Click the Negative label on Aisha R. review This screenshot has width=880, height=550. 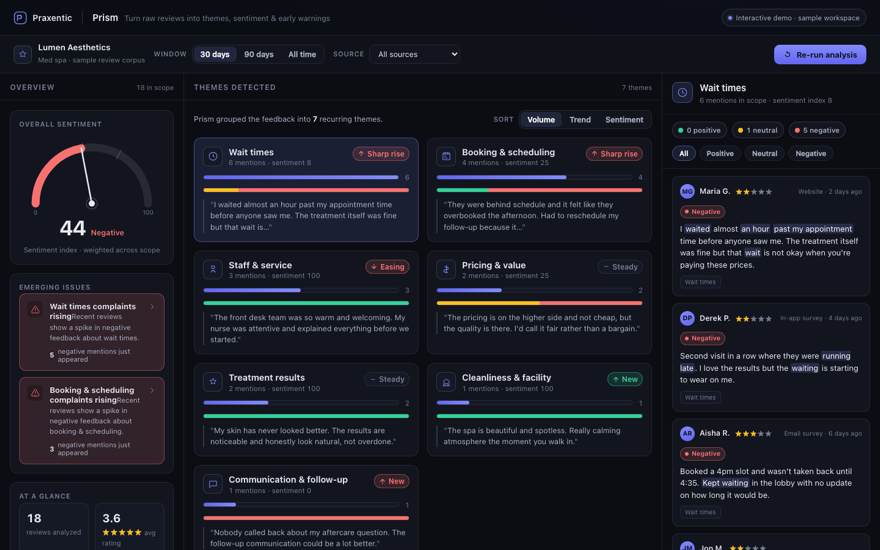pos(702,453)
